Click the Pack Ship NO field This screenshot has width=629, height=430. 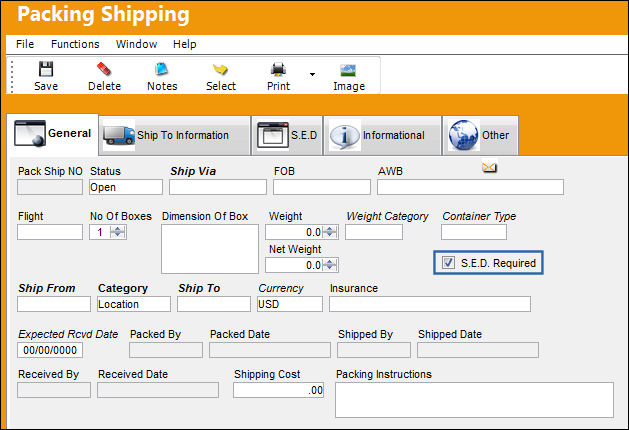point(50,187)
